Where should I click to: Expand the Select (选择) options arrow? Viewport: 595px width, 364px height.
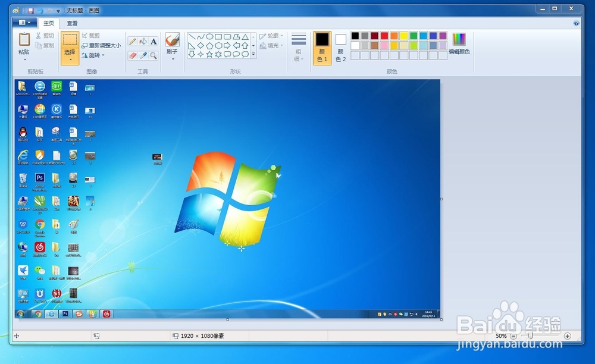70,60
